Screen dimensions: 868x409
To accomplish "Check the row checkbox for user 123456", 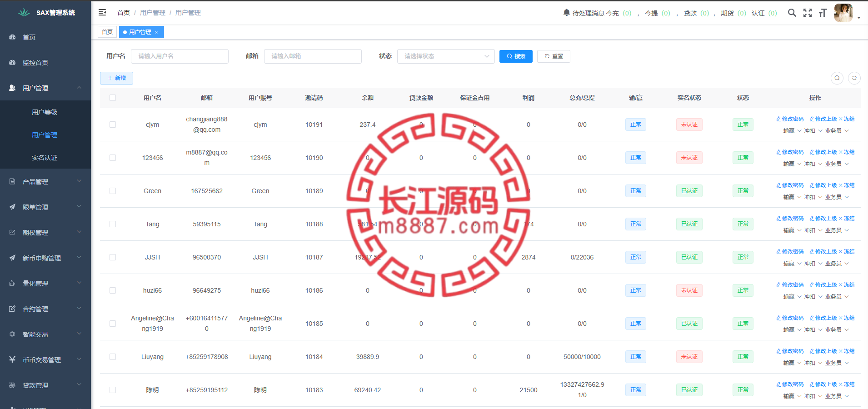I will pyautogui.click(x=113, y=158).
